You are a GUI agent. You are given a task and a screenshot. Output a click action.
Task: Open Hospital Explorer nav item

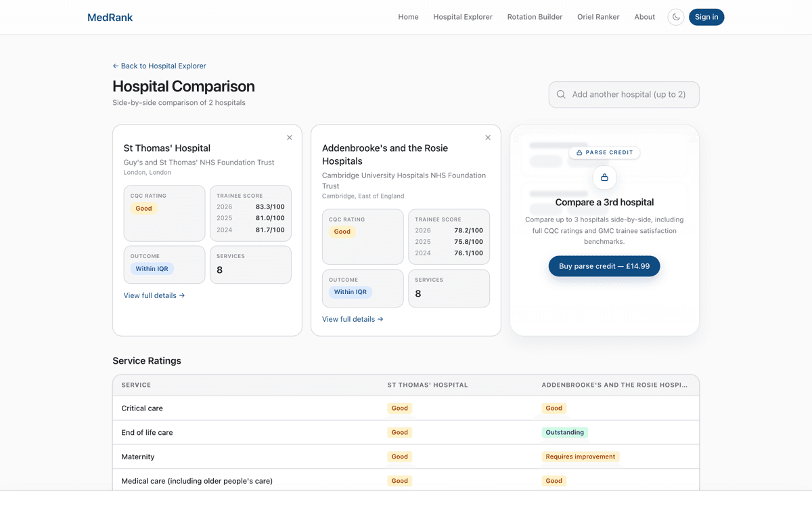[463, 17]
